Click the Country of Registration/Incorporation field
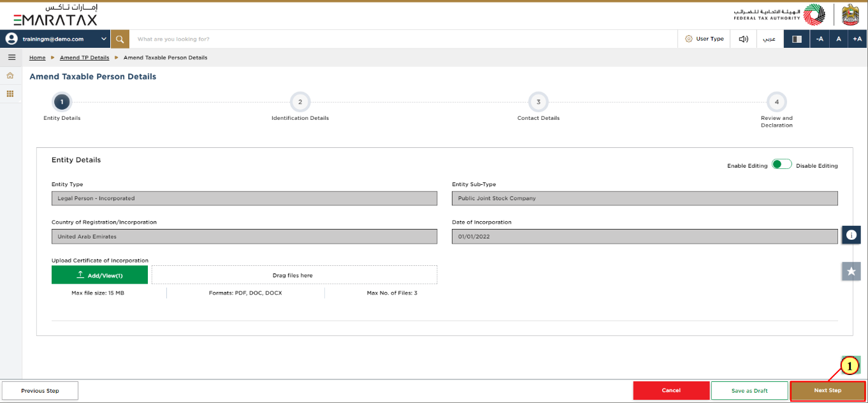868x403 pixels. [x=244, y=237]
